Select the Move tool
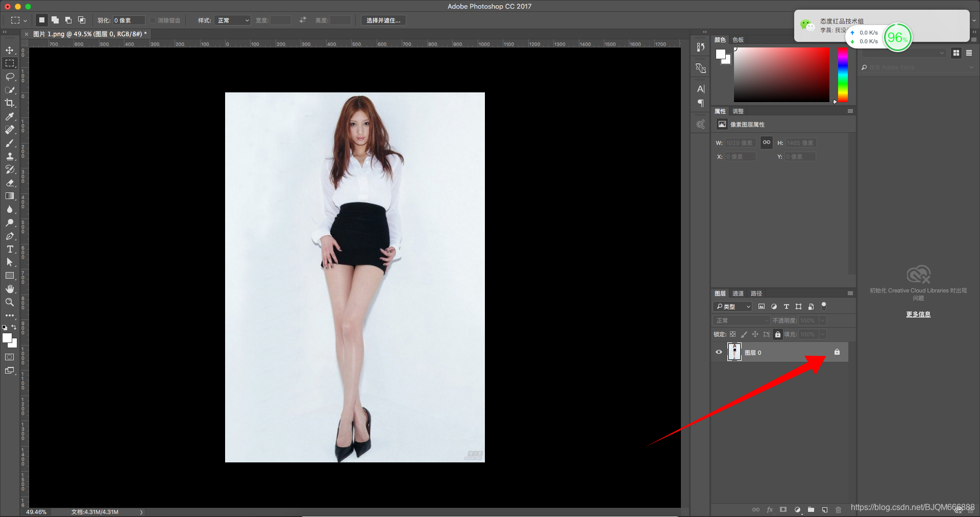The image size is (980, 517). tap(10, 50)
